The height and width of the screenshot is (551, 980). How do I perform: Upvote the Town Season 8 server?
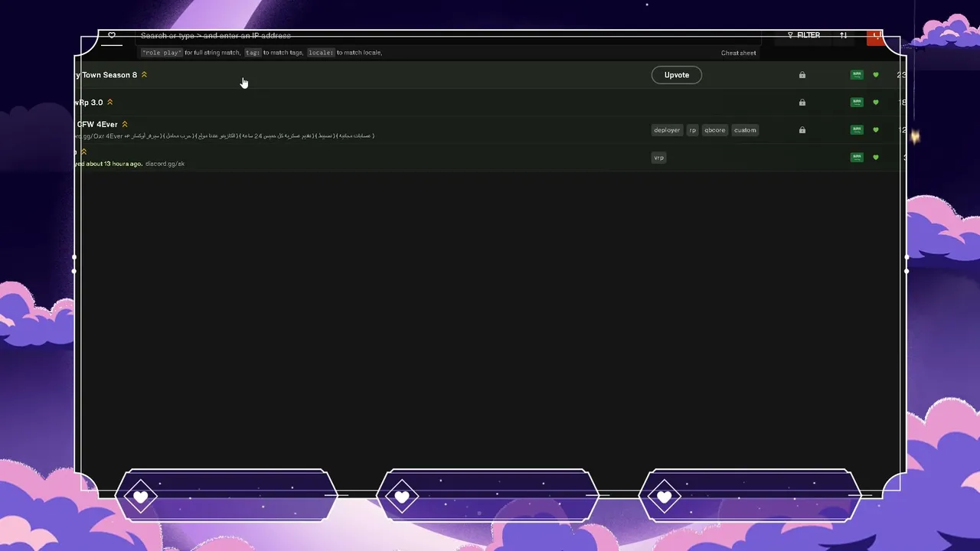coord(677,75)
